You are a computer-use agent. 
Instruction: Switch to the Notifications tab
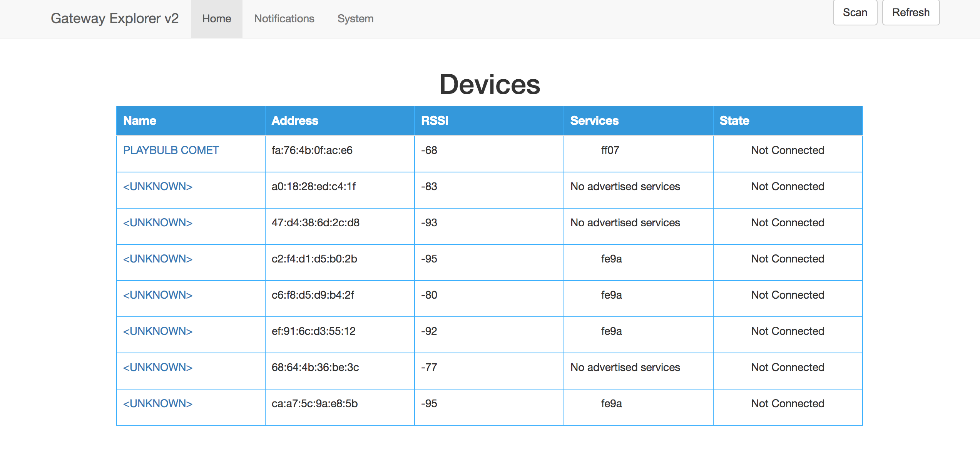pos(284,19)
